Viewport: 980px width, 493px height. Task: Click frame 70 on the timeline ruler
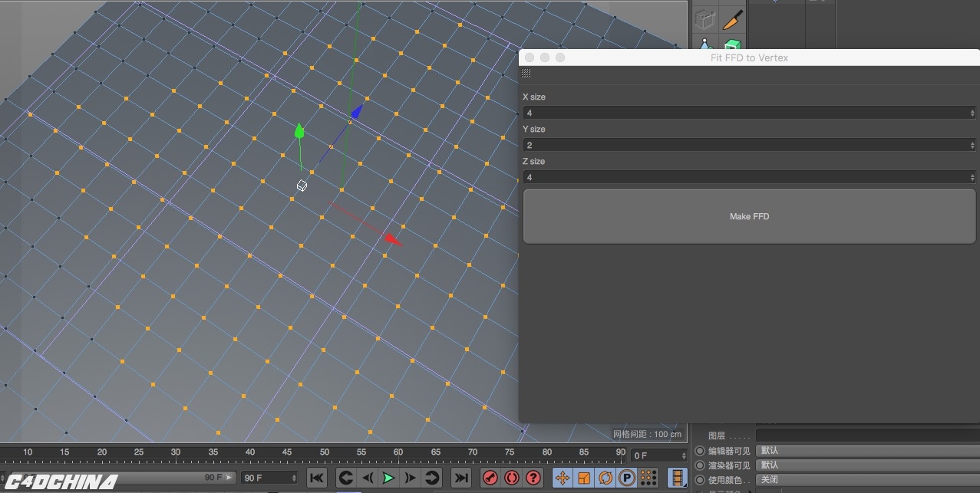point(473,452)
